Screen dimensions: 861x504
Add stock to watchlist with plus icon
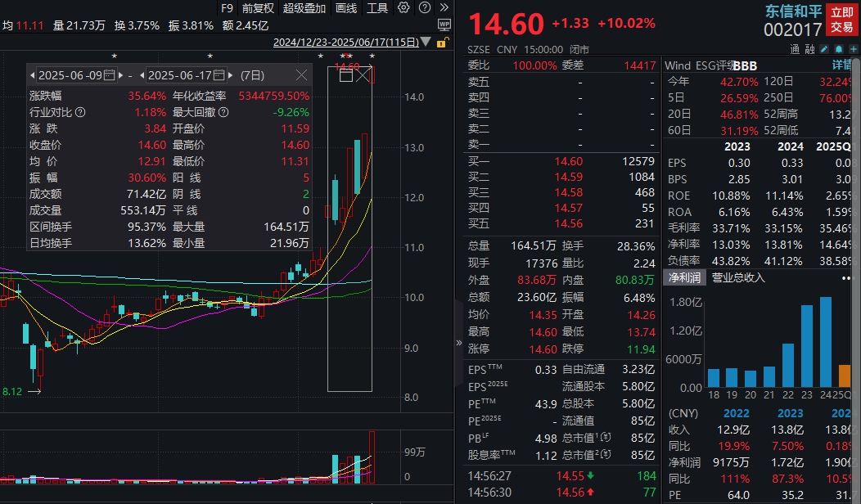853,49
